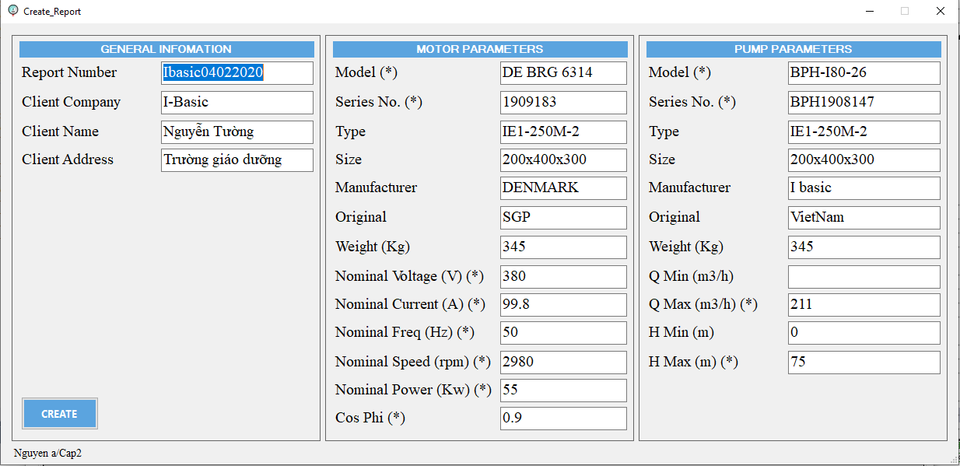960x466 pixels.
Task: Select the Client Company field
Action: (237, 102)
